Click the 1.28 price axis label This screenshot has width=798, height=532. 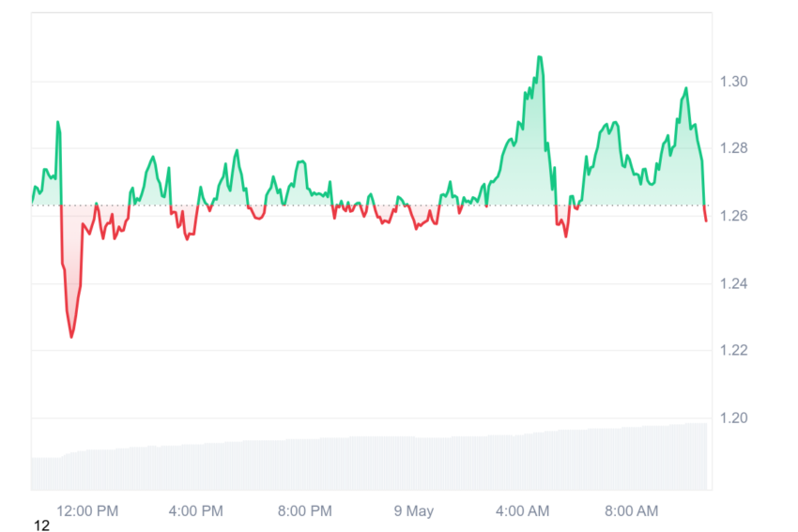click(x=733, y=148)
